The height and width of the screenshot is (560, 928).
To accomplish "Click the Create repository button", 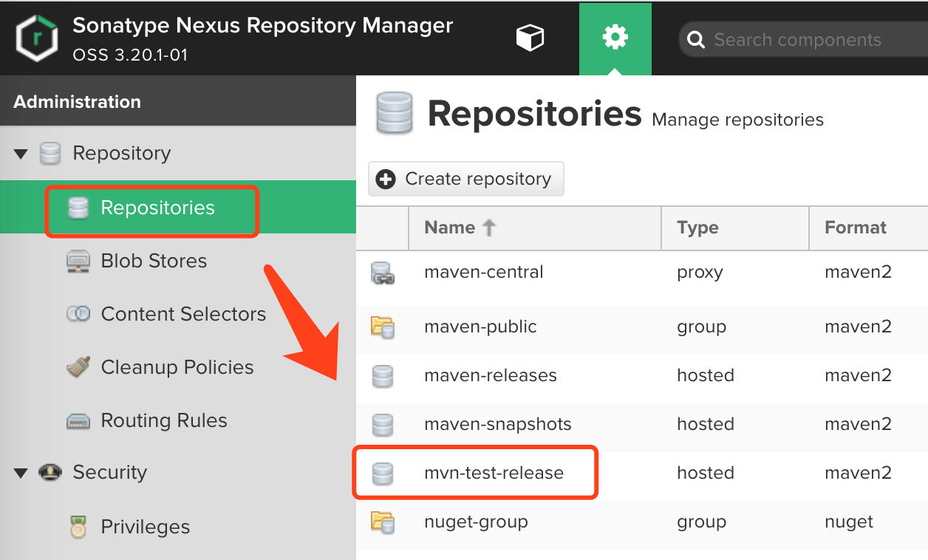I will [x=465, y=179].
